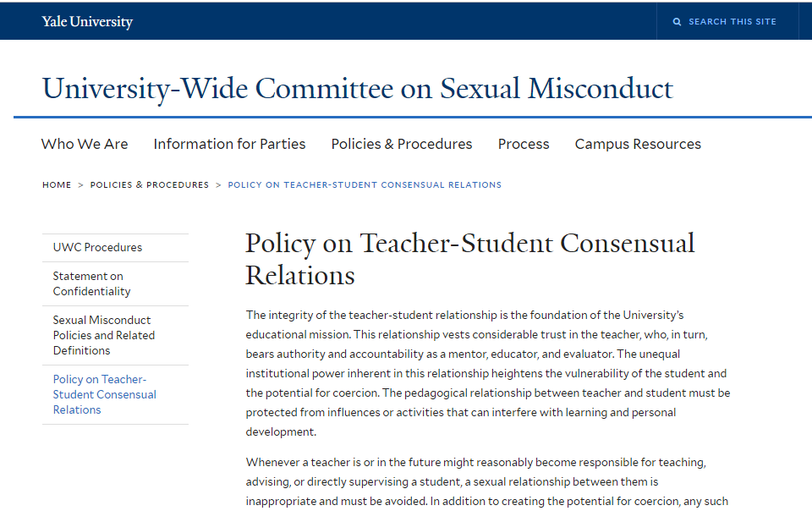Click the search magnifier icon
Screen dimensions: 812x511
(x=677, y=22)
